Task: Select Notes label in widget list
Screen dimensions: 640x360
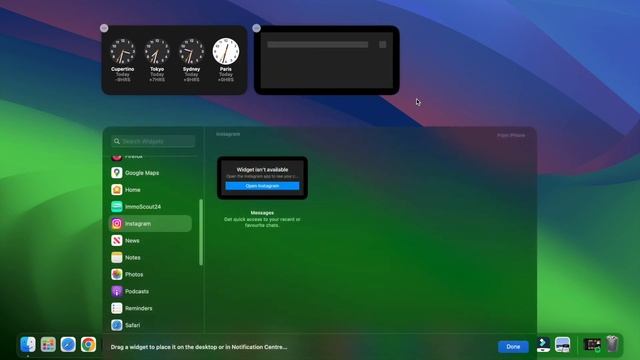Action: (133, 258)
